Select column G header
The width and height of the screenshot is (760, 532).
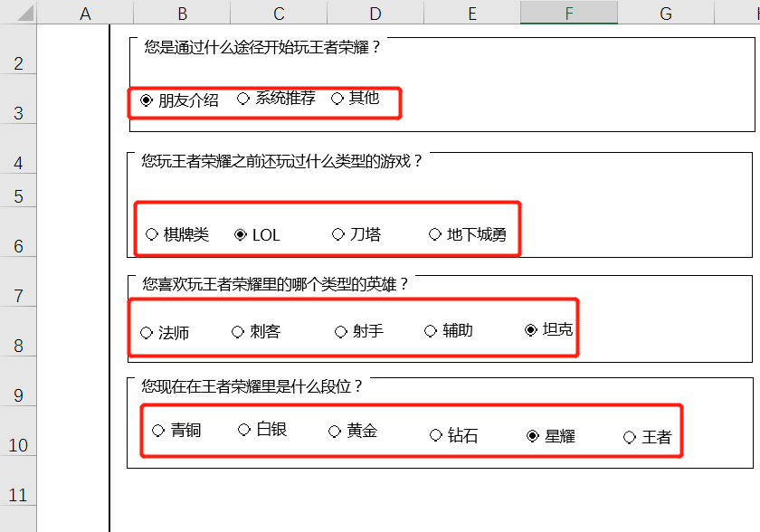click(x=666, y=13)
